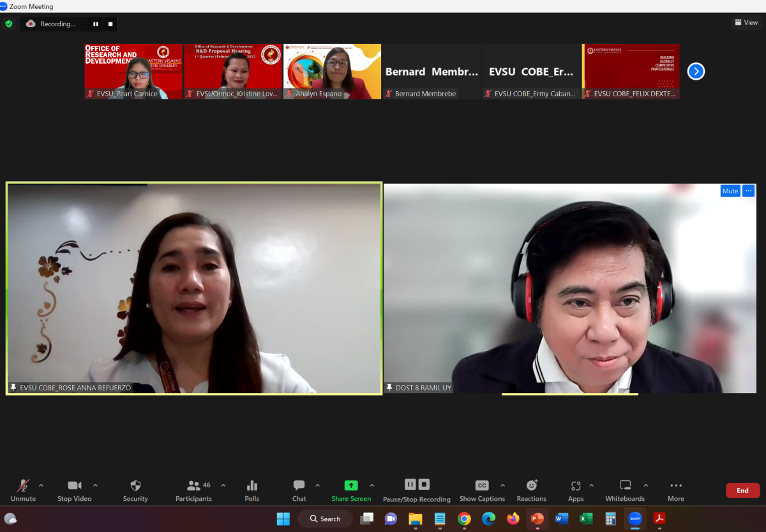This screenshot has height=532, width=766.
Task: Expand video options arrow beside Stop Video
Action: pyautogui.click(x=96, y=485)
